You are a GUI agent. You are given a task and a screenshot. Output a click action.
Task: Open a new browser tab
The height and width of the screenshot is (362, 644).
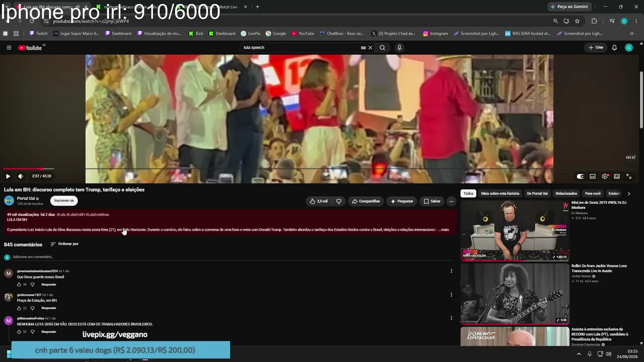click(x=258, y=7)
